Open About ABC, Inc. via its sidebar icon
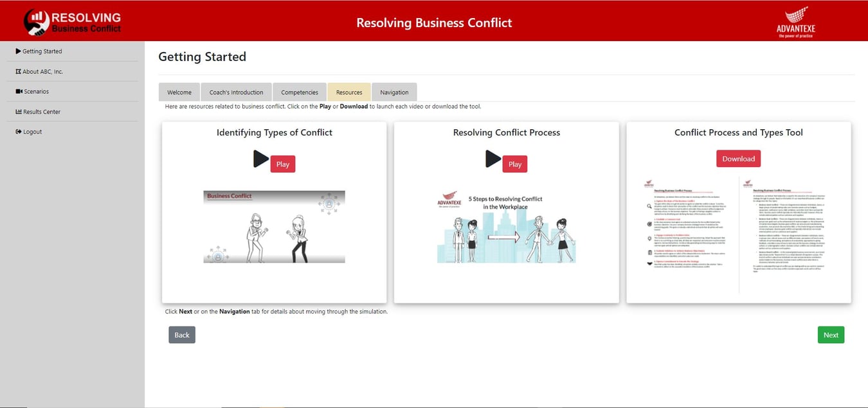The width and height of the screenshot is (868, 408). (x=17, y=71)
